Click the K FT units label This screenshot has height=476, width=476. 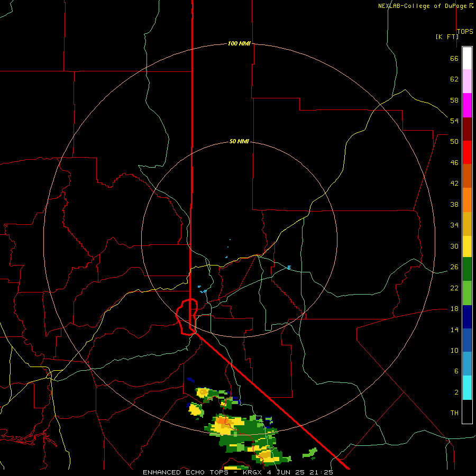tap(447, 36)
